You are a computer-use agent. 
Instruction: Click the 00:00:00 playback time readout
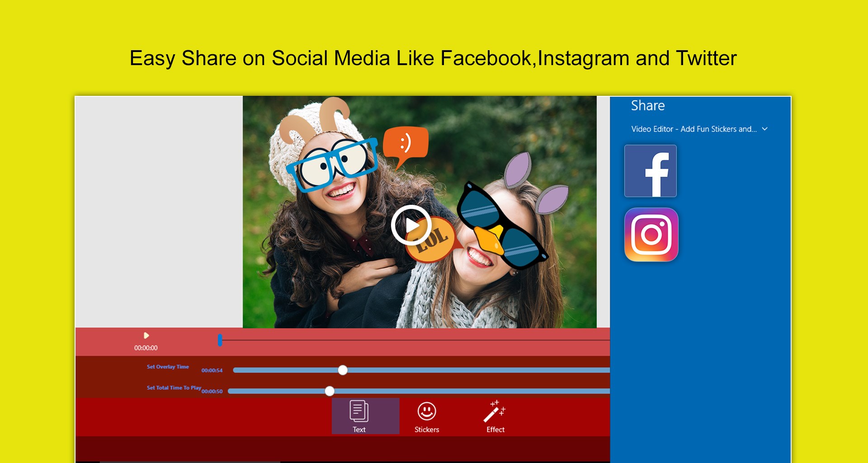[146, 348]
